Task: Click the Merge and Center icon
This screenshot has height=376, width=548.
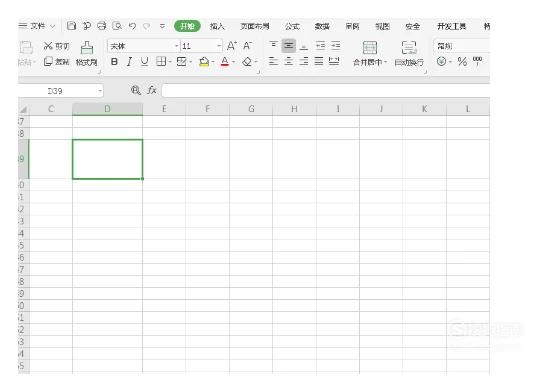Action: point(369,48)
